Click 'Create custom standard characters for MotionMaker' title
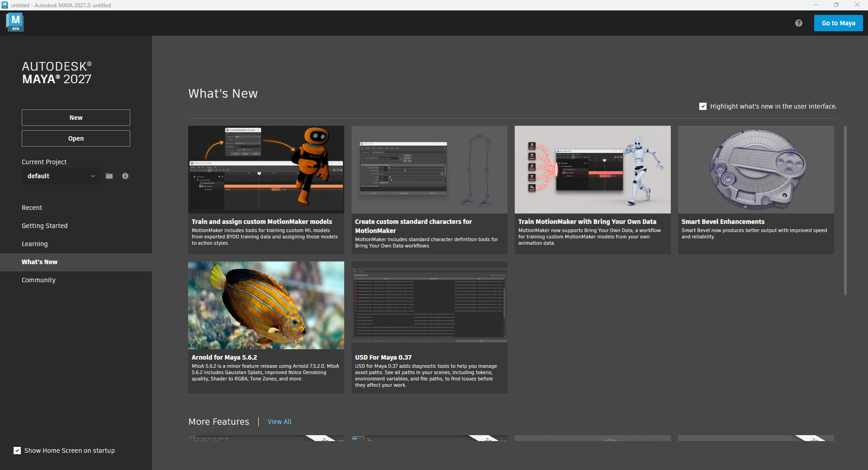868x470 pixels. click(x=413, y=226)
